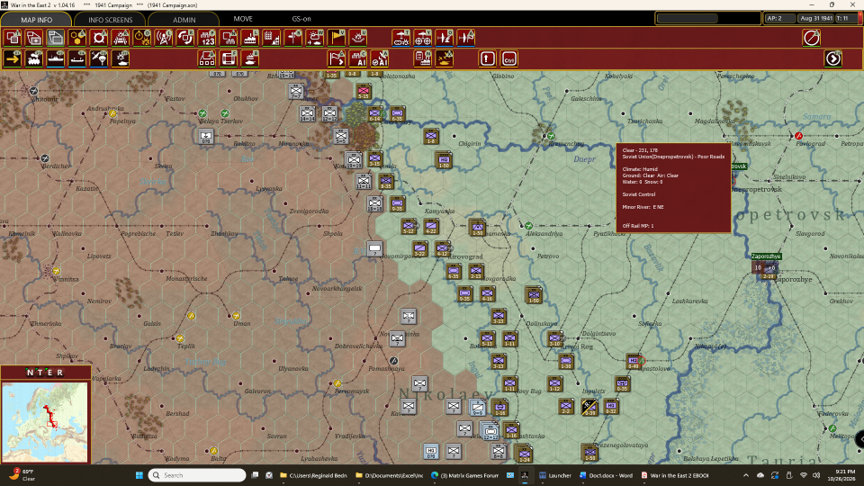Click the AP: 2 admin points readout
Viewport: 864px width, 486px height.
coord(779,18)
